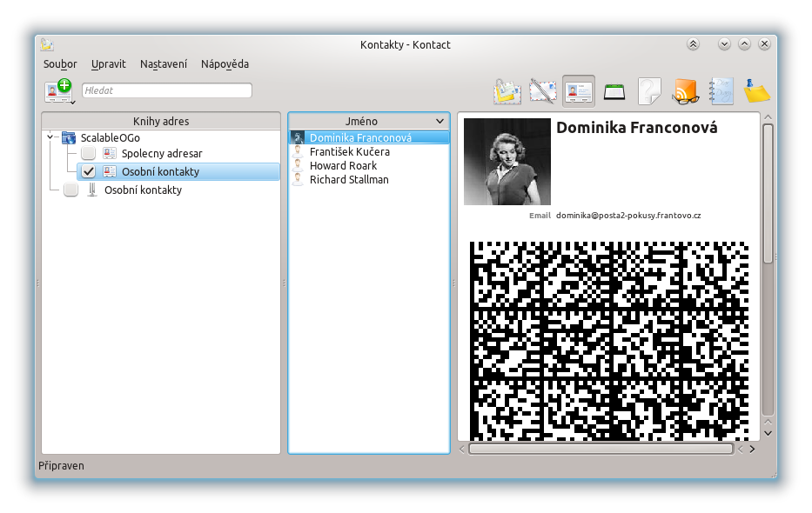Image resolution: width=812 pixels, height=513 pixels.
Task: Click the New Contact icon with green plus
Action: [x=57, y=90]
